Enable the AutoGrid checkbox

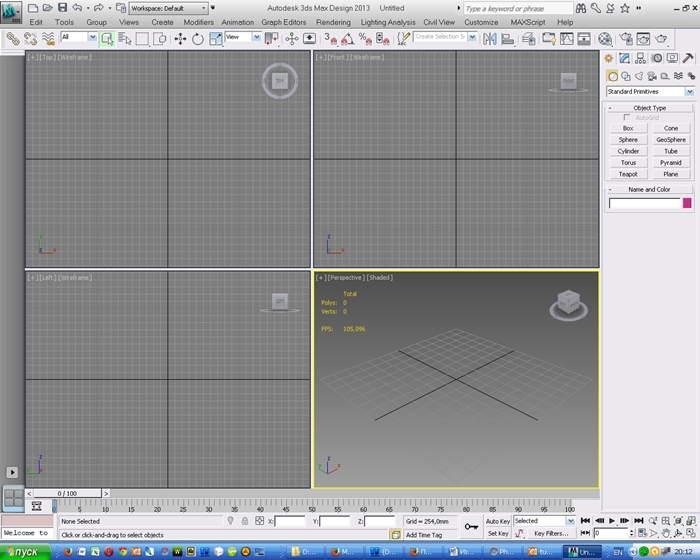627,117
